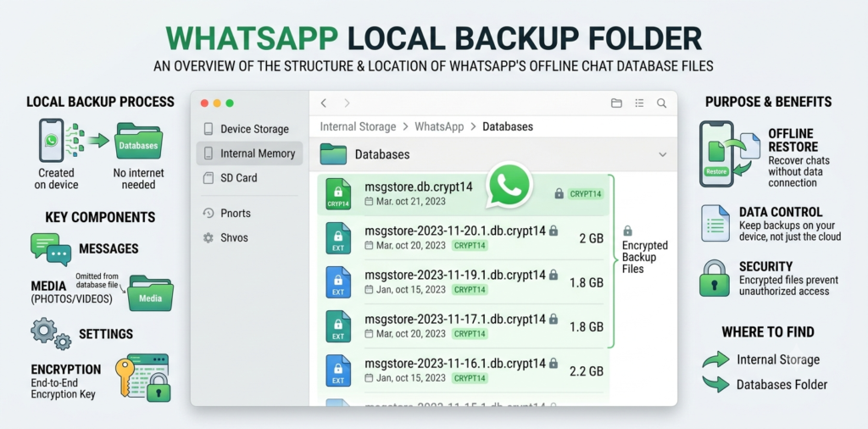Click Databases in the breadcrumb path
This screenshot has width=868, height=429.
pos(508,127)
